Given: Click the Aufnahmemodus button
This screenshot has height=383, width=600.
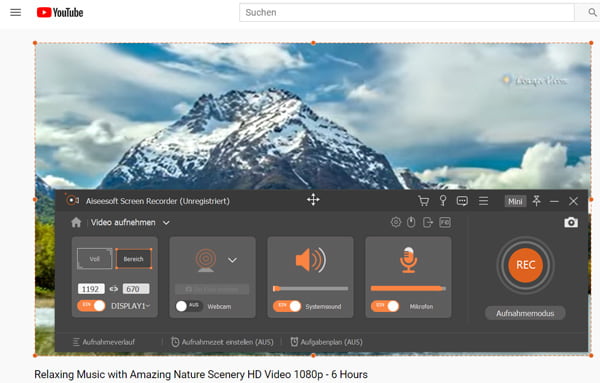Looking at the screenshot, I should pos(525,313).
